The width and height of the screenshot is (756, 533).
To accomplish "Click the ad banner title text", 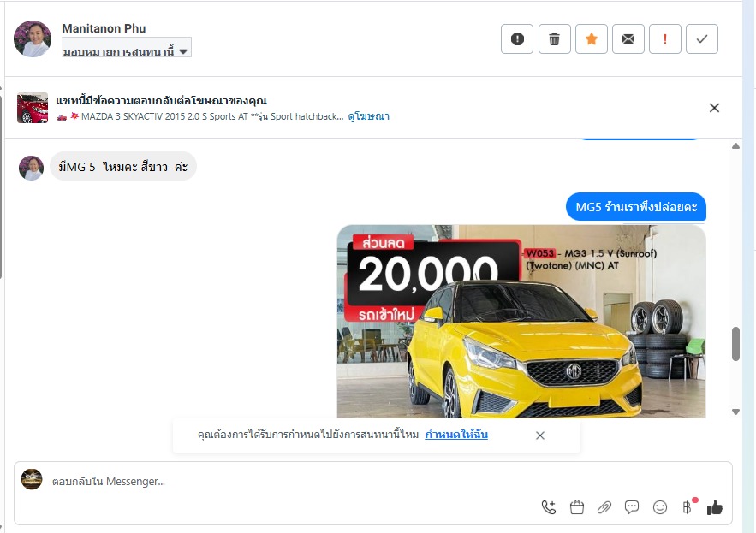I will click(162, 101).
